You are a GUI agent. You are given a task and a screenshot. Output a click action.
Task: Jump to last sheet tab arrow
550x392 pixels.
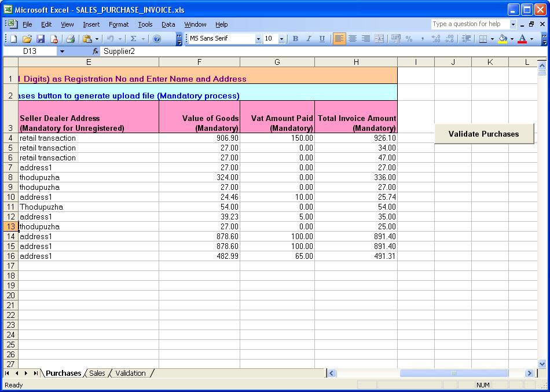pyautogui.click(x=36, y=373)
